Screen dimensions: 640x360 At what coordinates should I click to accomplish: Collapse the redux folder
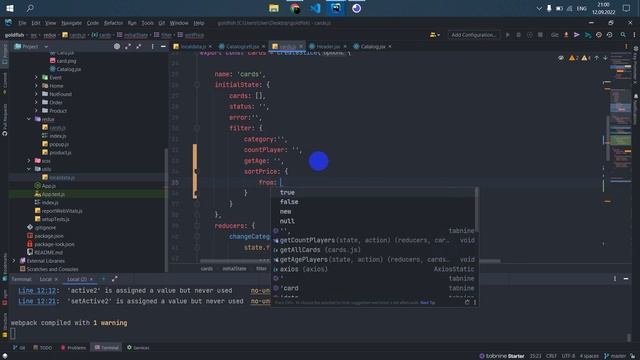click(29, 119)
